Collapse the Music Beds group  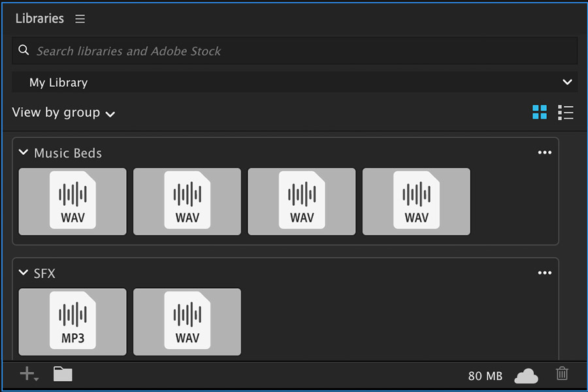(x=24, y=153)
